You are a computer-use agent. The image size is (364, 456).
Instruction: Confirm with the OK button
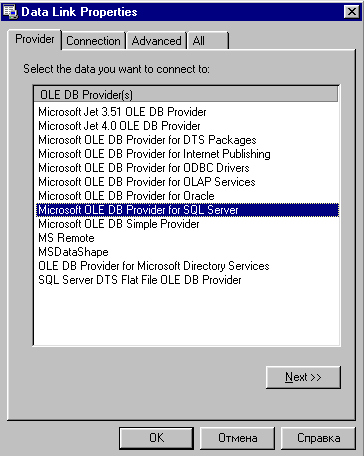pyautogui.click(x=156, y=438)
